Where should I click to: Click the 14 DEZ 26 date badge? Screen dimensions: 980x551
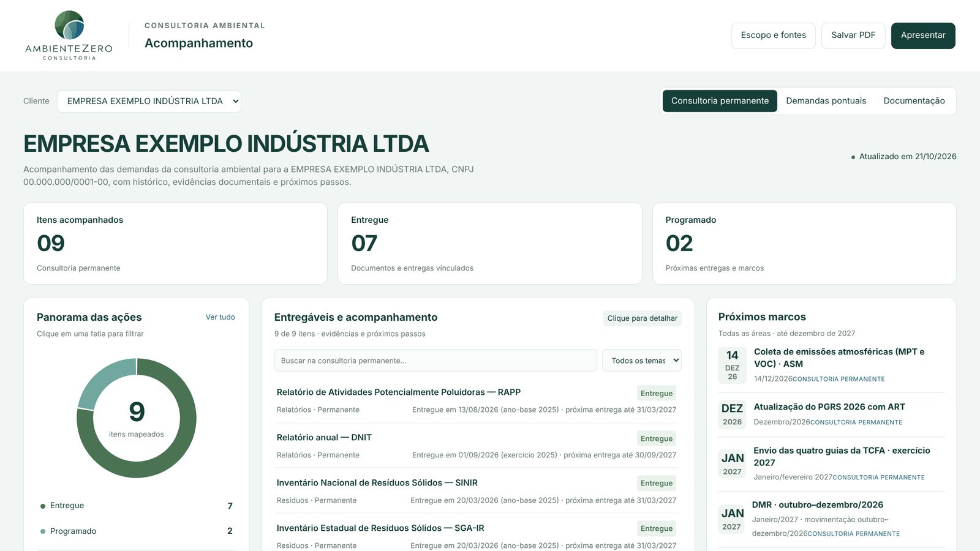pyautogui.click(x=732, y=365)
